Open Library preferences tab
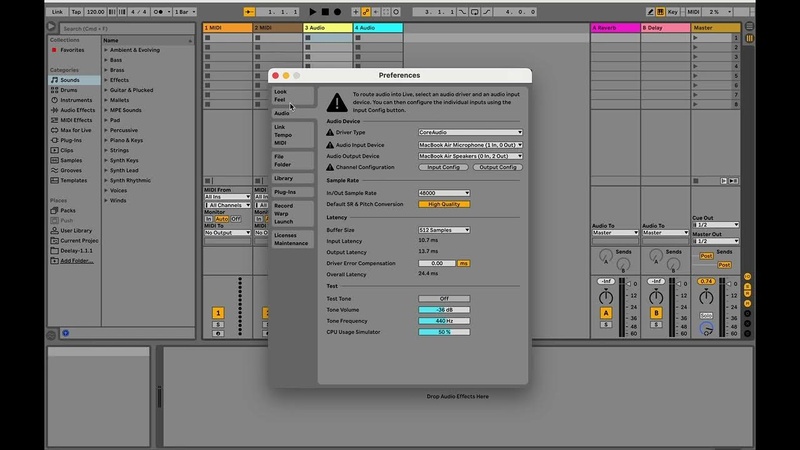The image size is (800, 450). click(x=292, y=179)
